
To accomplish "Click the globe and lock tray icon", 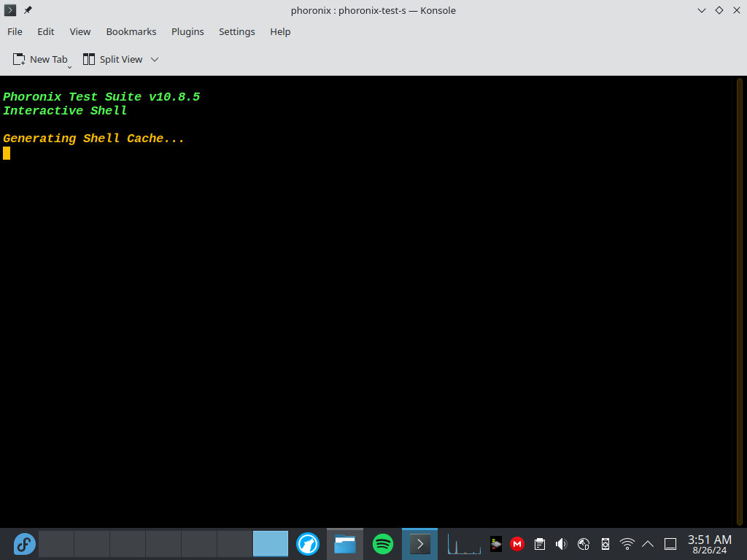I will tap(584, 544).
